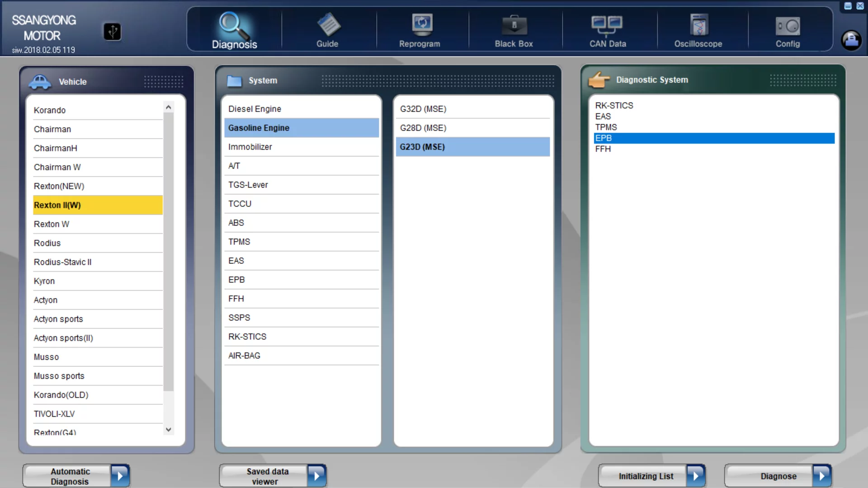
Task: Click the Initializing List button
Action: tap(651, 476)
